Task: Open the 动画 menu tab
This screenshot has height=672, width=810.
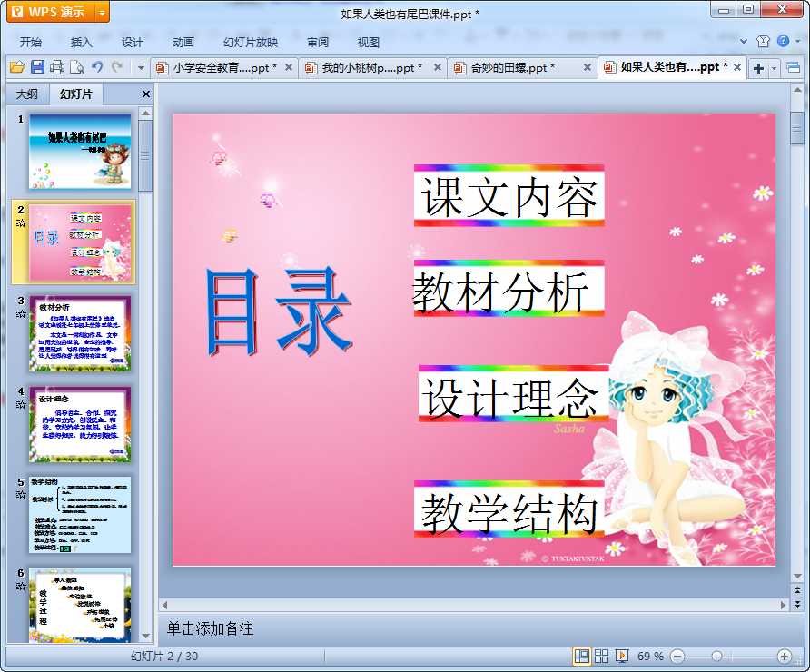Action: click(x=183, y=43)
